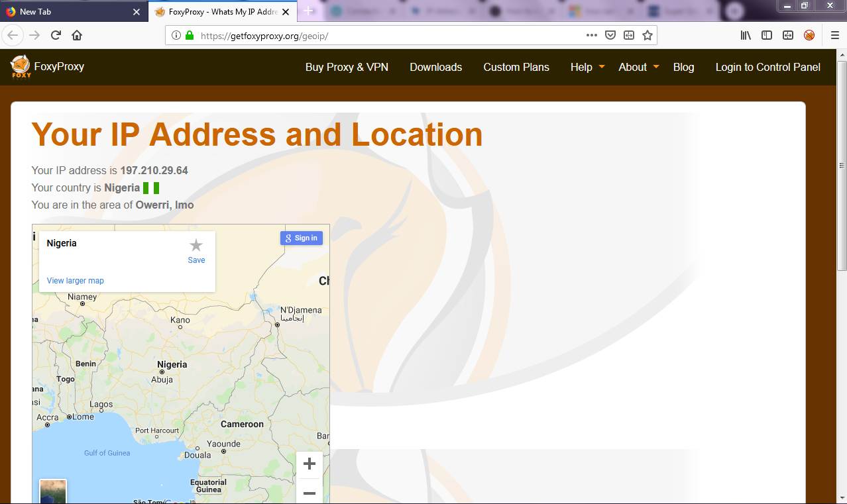The image size is (847, 504).
Task: Open Login to Control Panel
Action: [767, 67]
